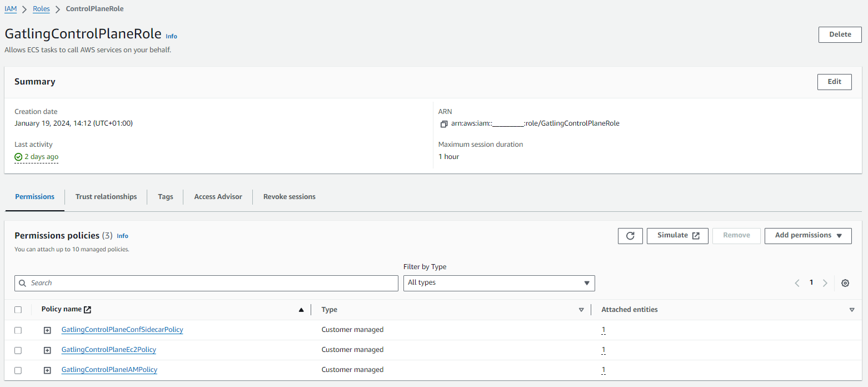Open the Access Advisor tab
The width and height of the screenshot is (868, 387).
[218, 197]
